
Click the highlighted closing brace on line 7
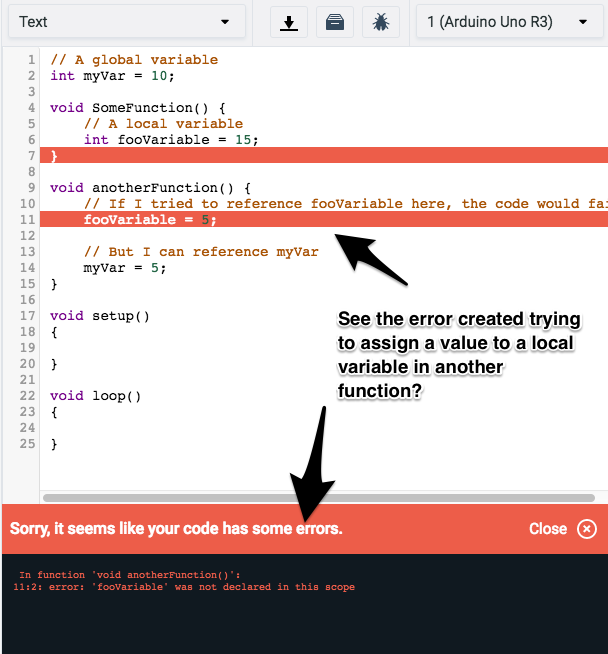point(54,156)
